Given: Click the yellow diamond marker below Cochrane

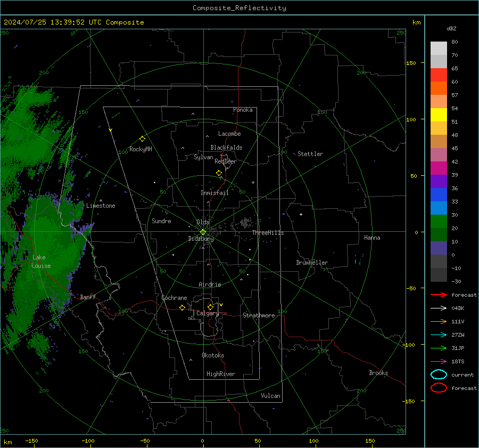Looking at the screenshot, I should tap(182, 307).
